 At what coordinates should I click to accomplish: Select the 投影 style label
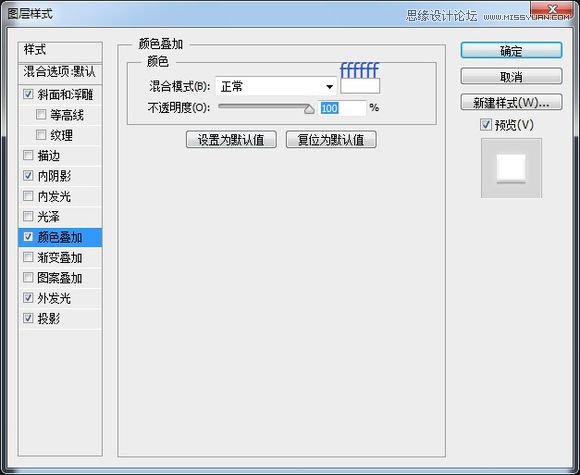(x=49, y=319)
